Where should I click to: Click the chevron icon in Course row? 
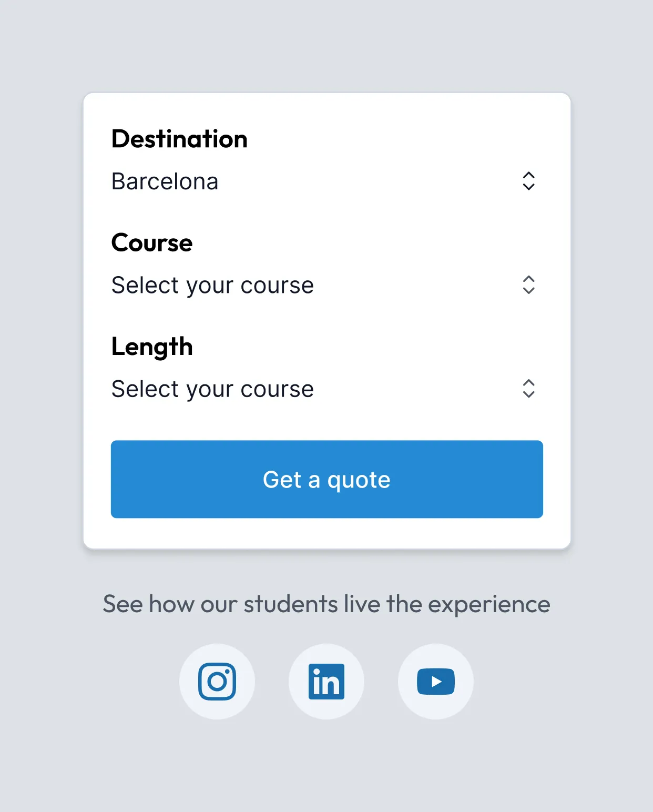click(x=528, y=285)
